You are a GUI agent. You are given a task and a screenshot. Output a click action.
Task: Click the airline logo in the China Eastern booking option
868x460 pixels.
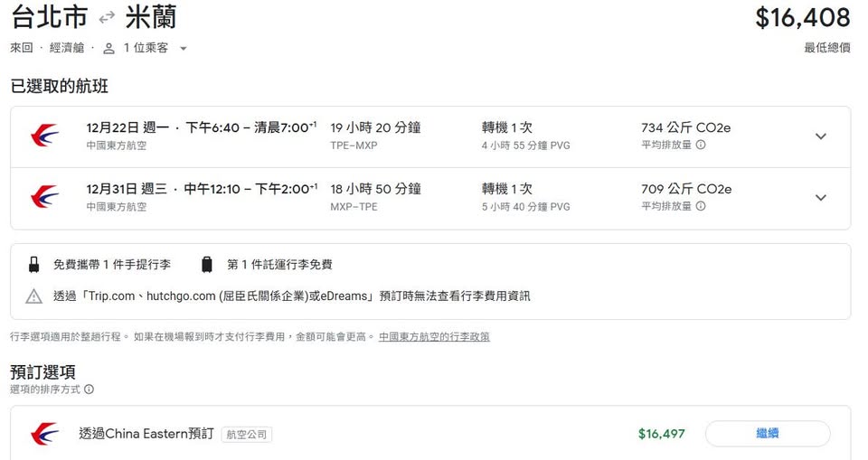click(x=44, y=434)
